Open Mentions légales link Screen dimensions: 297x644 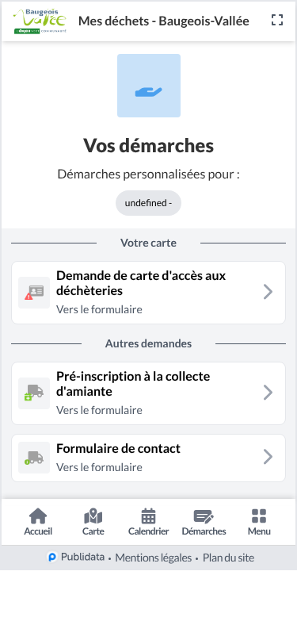[x=154, y=558]
